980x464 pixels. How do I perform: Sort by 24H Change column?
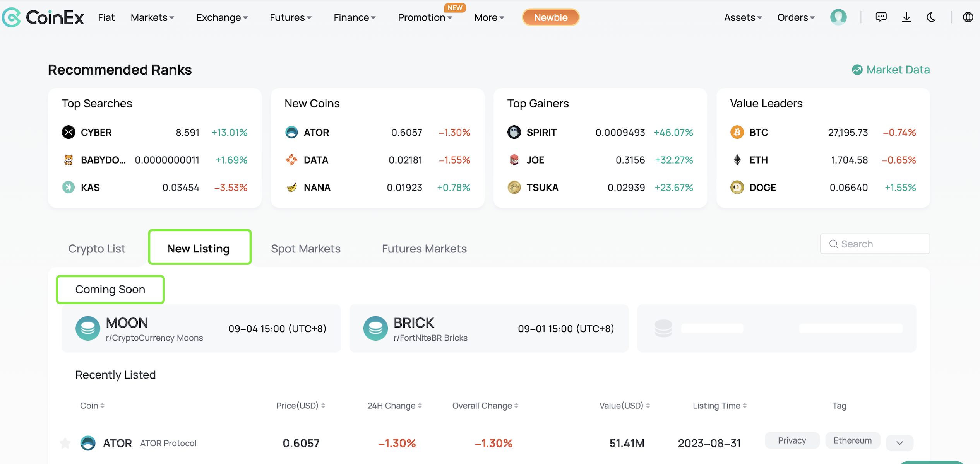tap(394, 406)
